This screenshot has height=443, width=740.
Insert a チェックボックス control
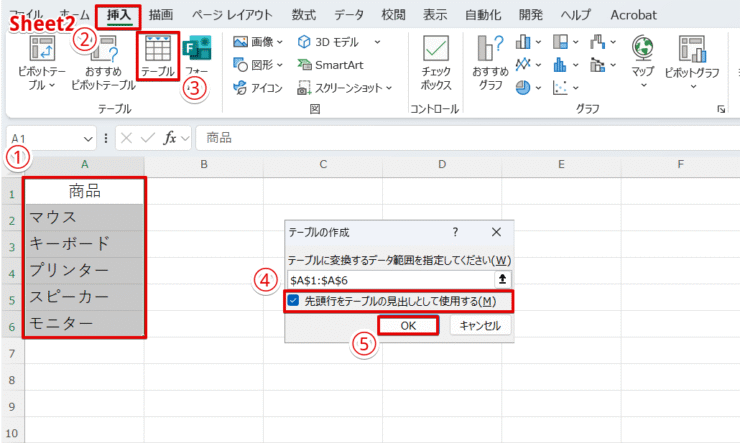(x=436, y=63)
